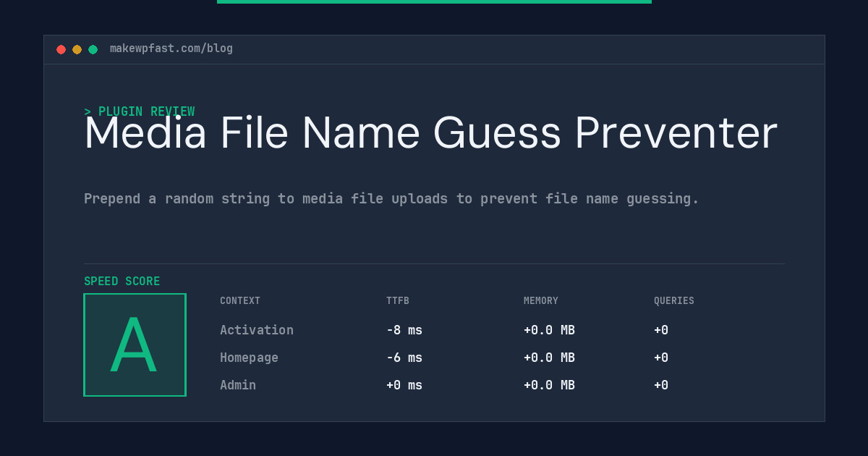This screenshot has width=868, height=456.
Task: Select the Admin row label
Action: [x=238, y=385]
